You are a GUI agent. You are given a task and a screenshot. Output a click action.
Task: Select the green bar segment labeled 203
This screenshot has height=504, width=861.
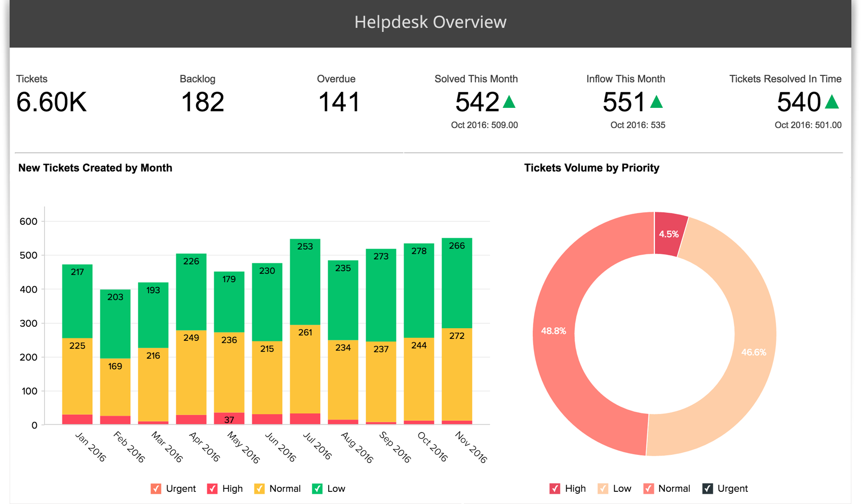click(115, 324)
